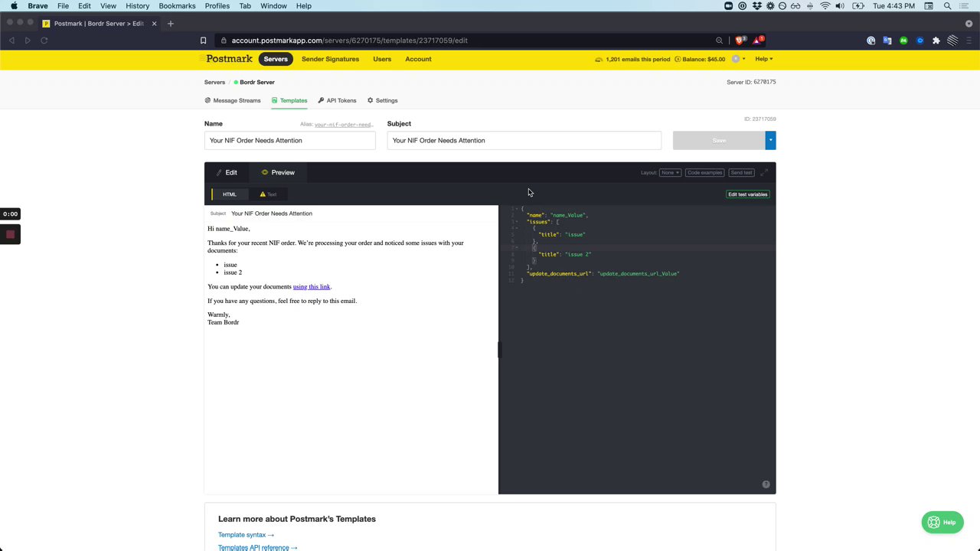Click the Wi-Fi status icon
980x551 pixels.
(825, 6)
